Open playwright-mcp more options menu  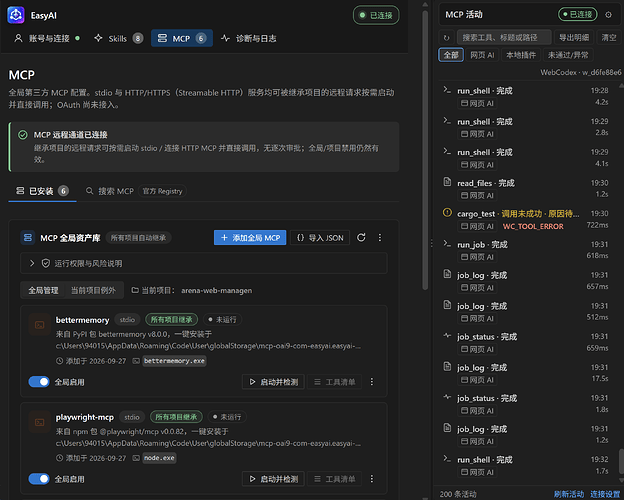(372, 479)
